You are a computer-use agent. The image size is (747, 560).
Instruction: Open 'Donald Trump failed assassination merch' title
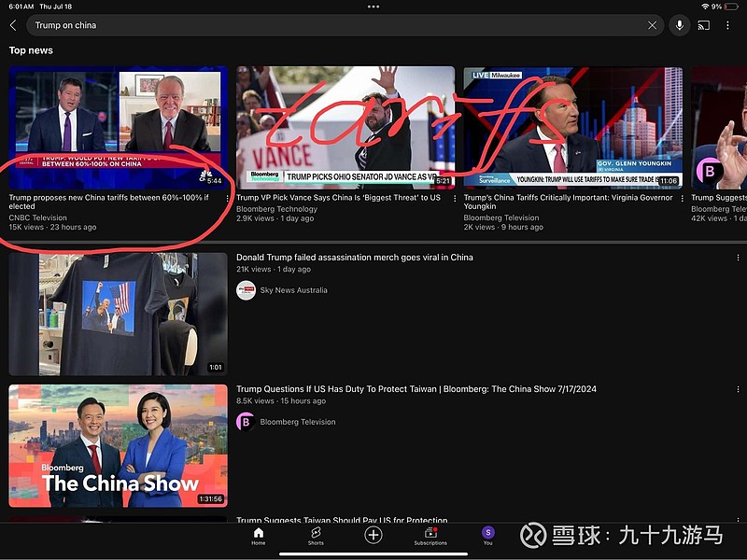tap(355, 258)
